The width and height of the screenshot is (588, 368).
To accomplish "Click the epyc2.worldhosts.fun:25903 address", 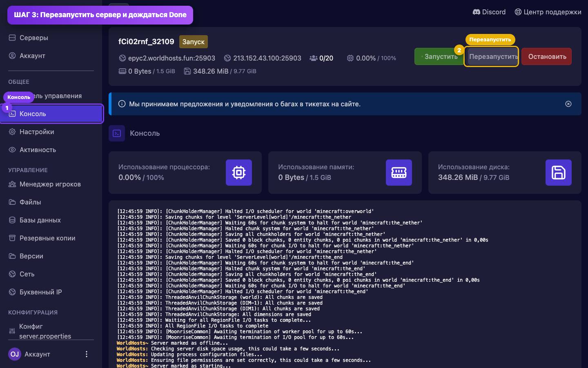I will 171,58.
